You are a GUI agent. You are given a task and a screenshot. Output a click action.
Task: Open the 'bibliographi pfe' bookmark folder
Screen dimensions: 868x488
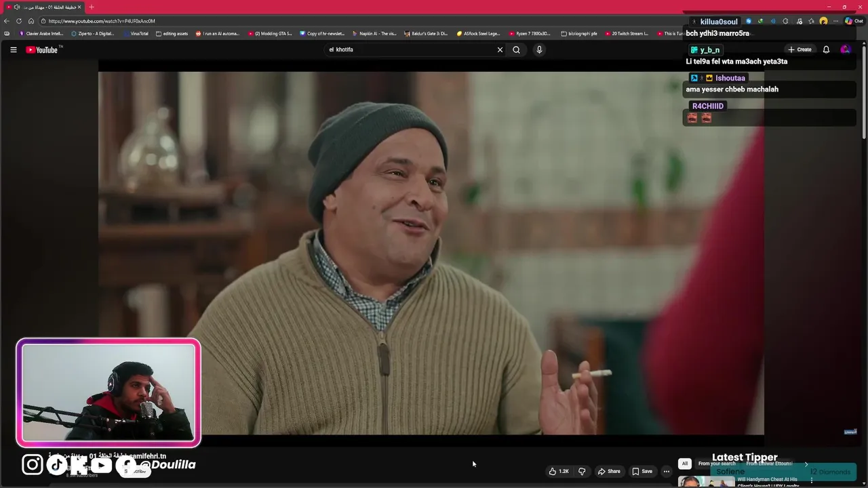point(579,33)
